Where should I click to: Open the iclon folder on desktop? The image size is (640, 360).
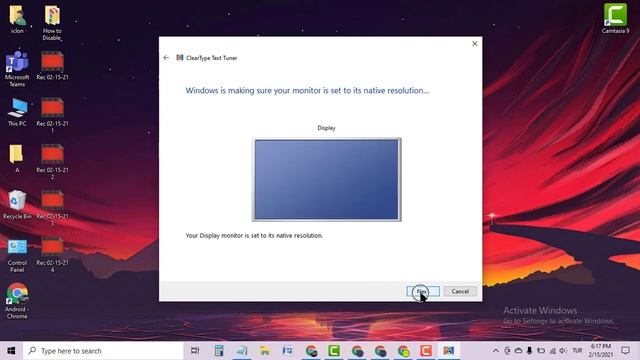click(x=17, y=20)
